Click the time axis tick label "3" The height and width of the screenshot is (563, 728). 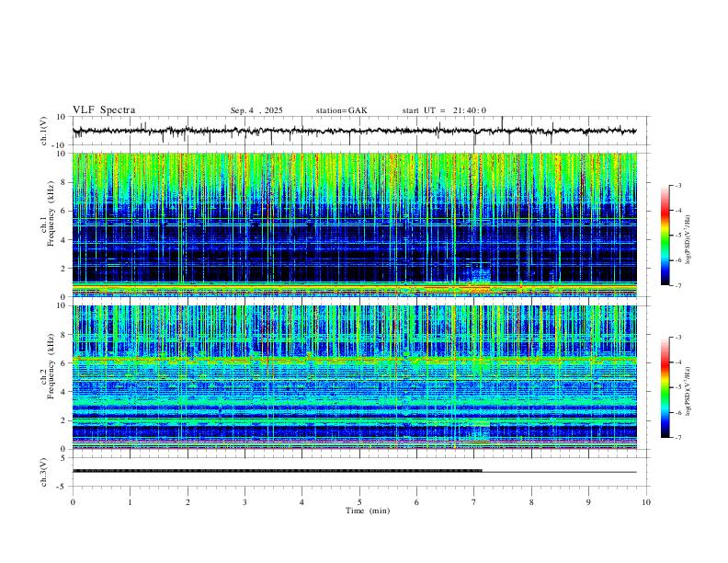[245, 502]
